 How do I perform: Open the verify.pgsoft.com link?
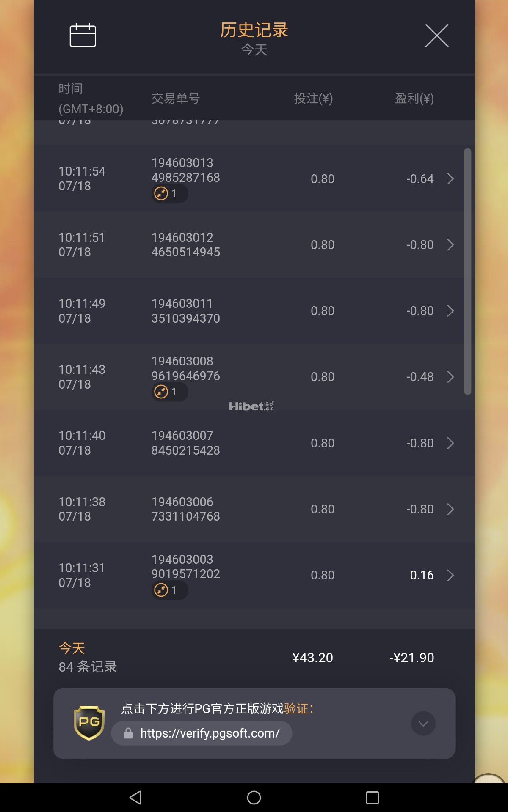tap(210, 733)
